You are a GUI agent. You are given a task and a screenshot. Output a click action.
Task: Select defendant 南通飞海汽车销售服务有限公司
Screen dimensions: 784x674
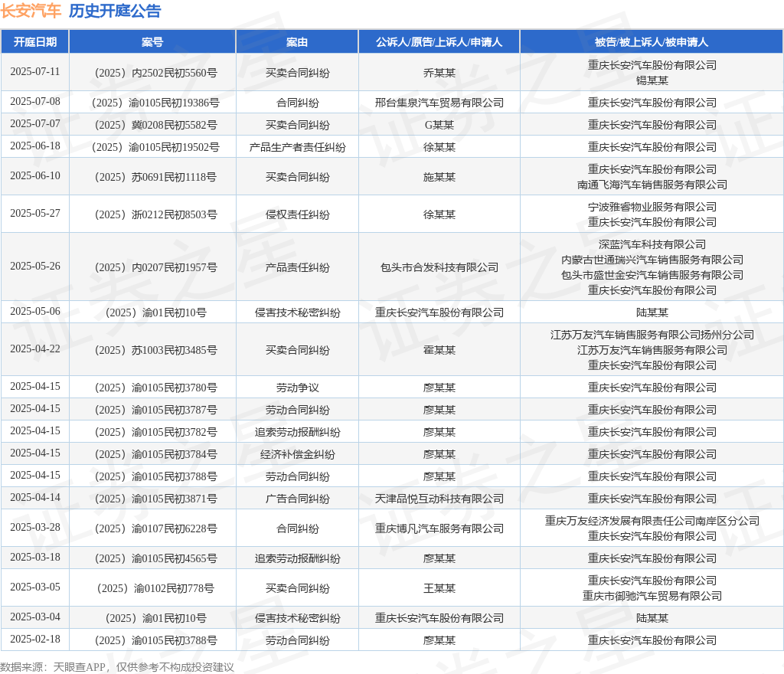[652, 185]
